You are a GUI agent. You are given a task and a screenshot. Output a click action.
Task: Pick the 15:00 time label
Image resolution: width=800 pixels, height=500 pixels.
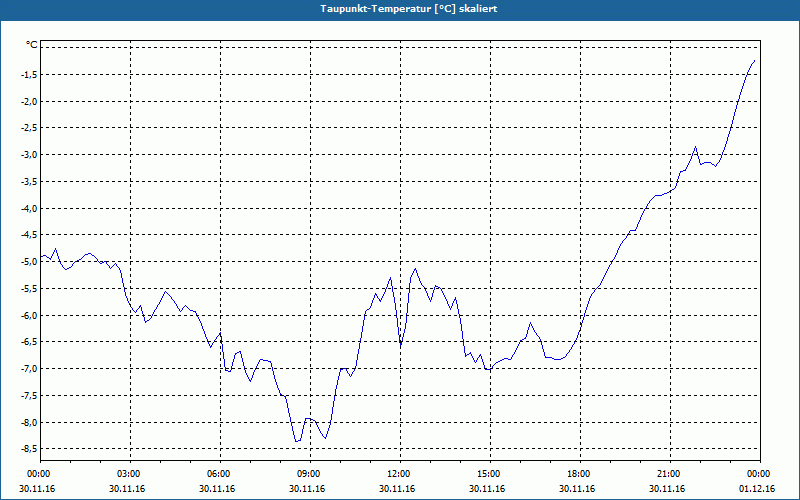pyautogui.click(x=488, y=474)
